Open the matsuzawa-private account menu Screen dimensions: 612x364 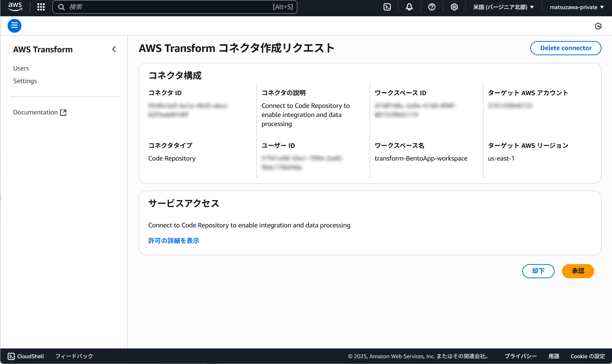(x=576, y=7)
